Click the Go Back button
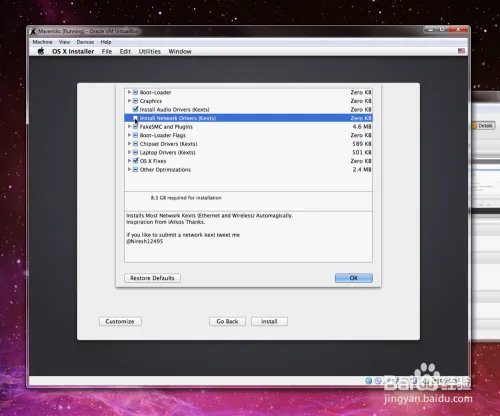500x416 pixels. point(227,321)
